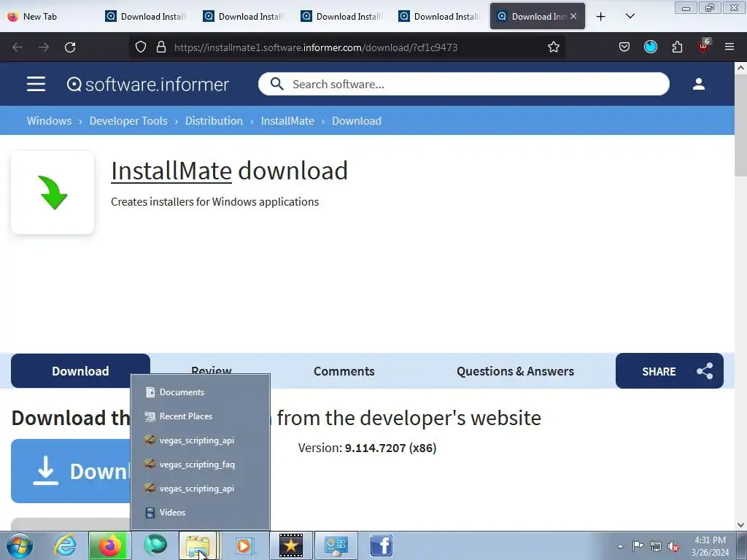The height and width of the screenshot is (560, 747).
Task: Open the Windows Start button
Action: tap(20, 545)
